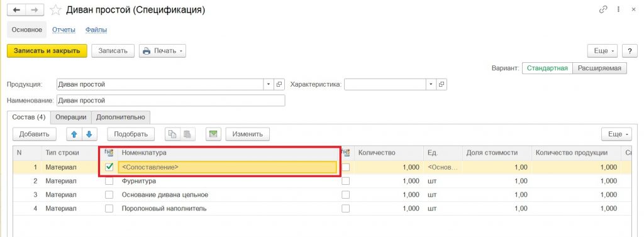
Task: Click formula column icon before Номенклатура
Action: tap(109, 152)
